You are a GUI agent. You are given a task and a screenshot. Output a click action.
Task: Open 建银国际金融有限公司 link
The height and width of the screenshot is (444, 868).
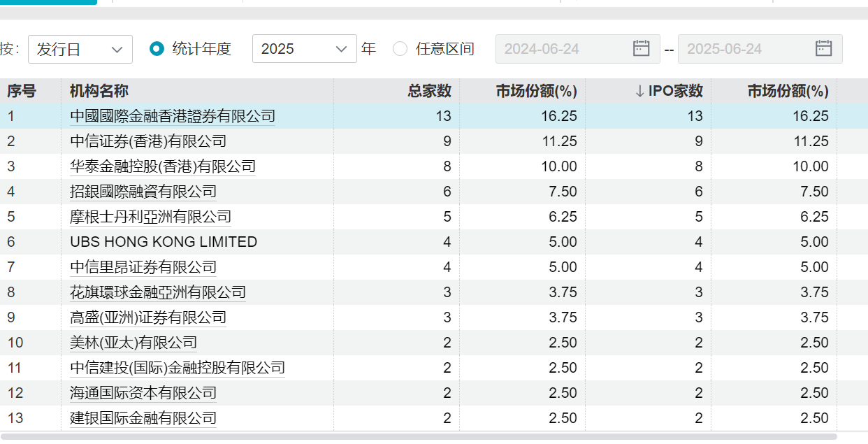pos(143,419)
